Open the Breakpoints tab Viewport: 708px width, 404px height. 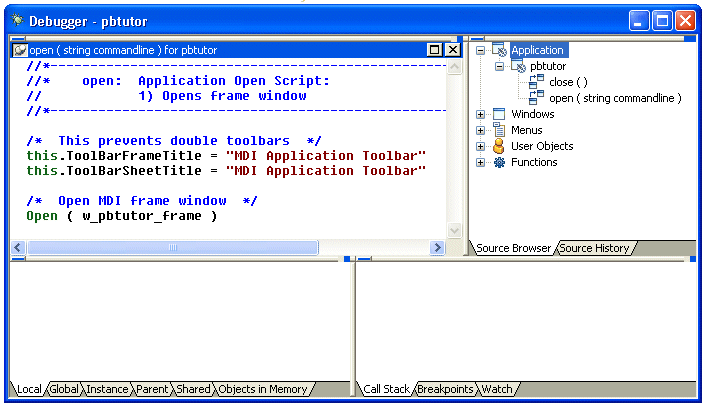click(445, 389)
